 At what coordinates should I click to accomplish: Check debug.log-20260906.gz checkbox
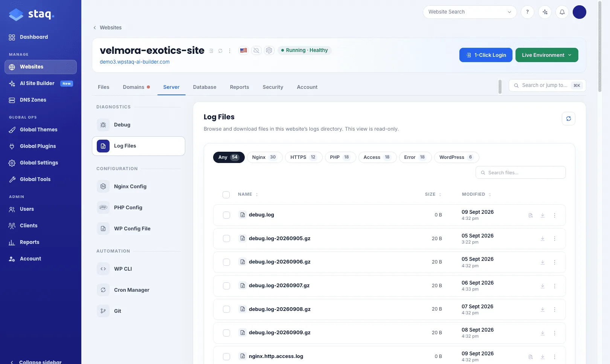pos(226,262)
